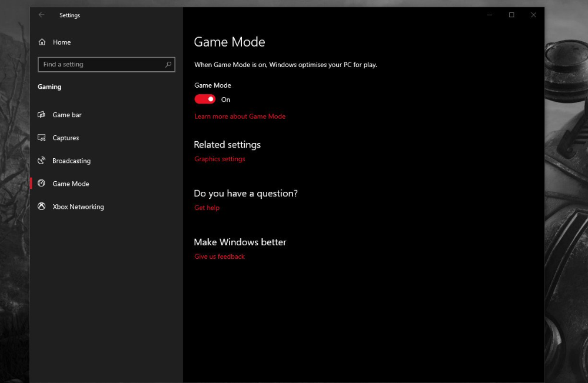Click the Get help link
The height and width of the screenshot is (383, 588).
(x=207, y=208)
